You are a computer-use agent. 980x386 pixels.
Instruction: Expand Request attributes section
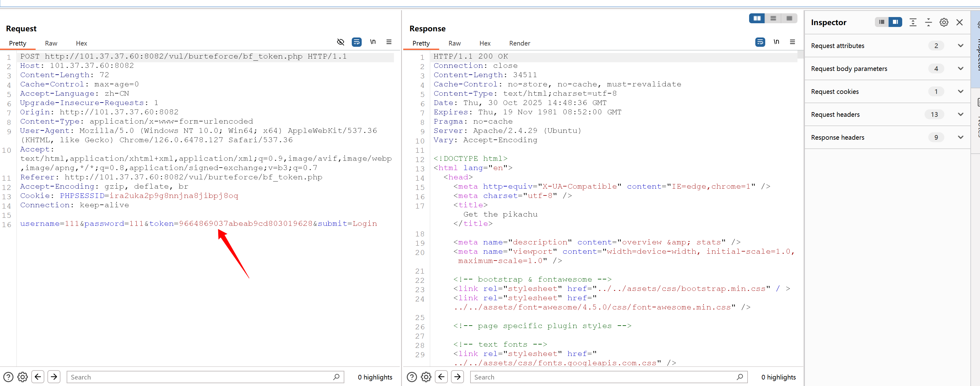point(960,46)
